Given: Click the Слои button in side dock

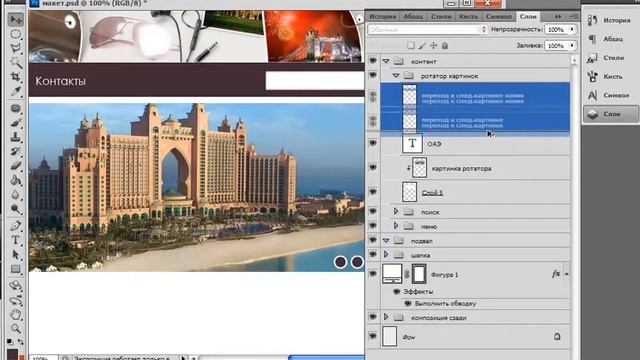Looking at the screenshot, I should point(610,114).
